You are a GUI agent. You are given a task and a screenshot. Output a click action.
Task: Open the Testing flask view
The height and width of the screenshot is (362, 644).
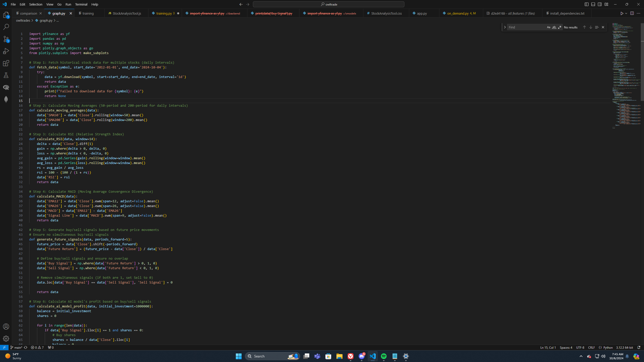6,75
